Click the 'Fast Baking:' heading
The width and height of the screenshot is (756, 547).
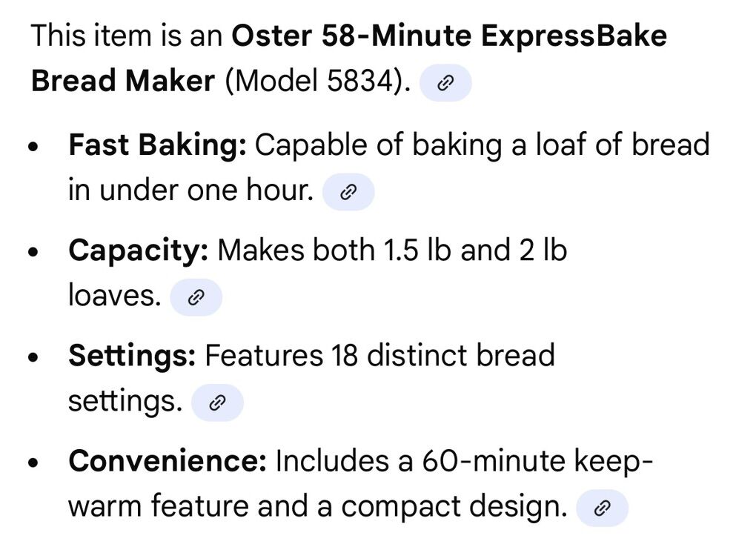click(157, 145)
